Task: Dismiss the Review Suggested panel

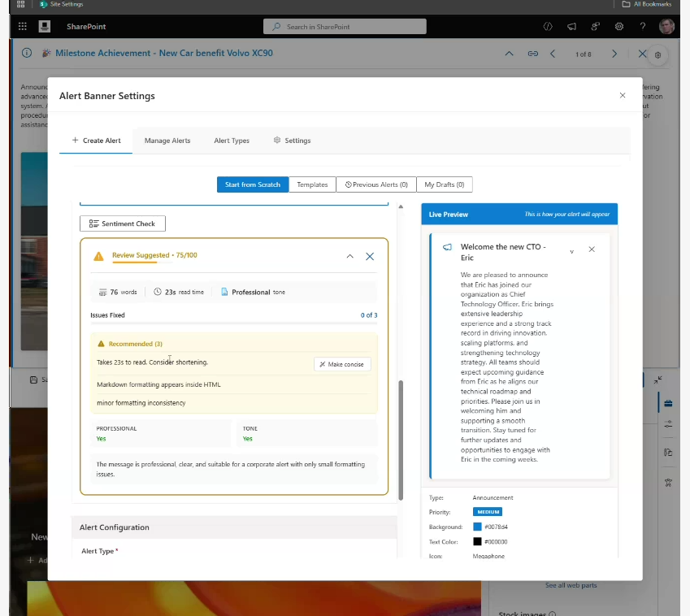Action: click(370, 256)
